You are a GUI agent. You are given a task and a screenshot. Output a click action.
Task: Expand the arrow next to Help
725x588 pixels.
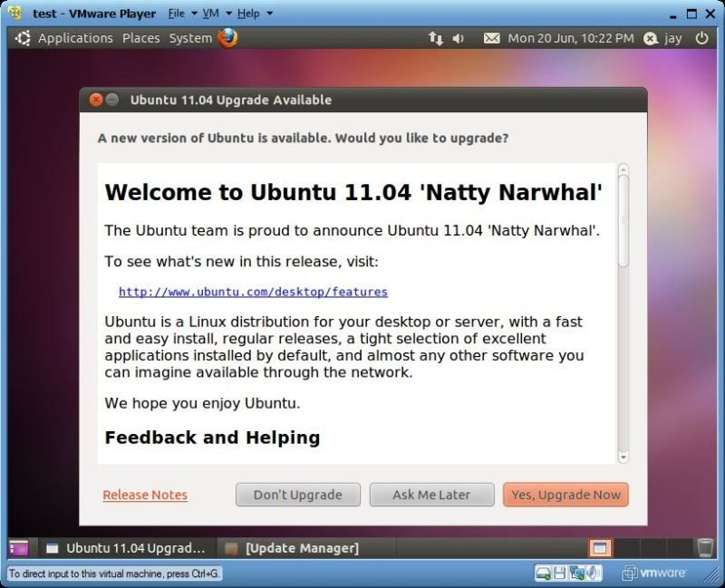(269, 14)
